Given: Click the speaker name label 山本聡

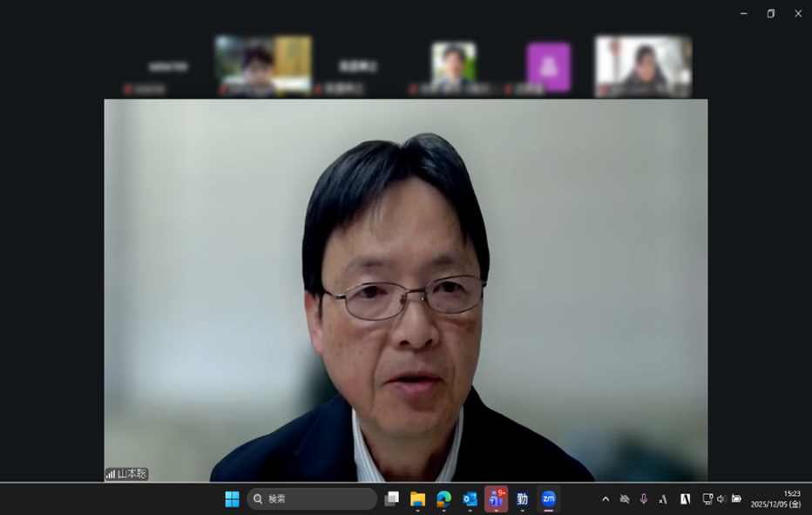Looking at the screenshot, I should coord(132,474).
